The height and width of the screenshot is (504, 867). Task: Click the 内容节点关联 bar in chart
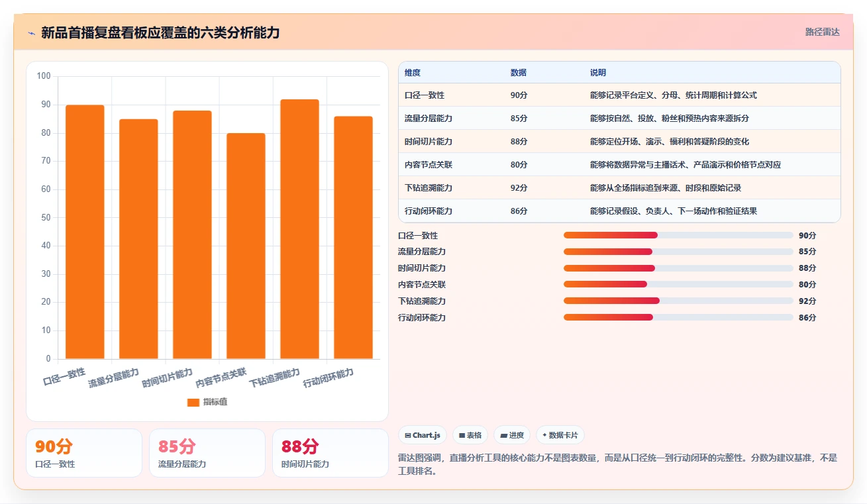click(246, 246)
